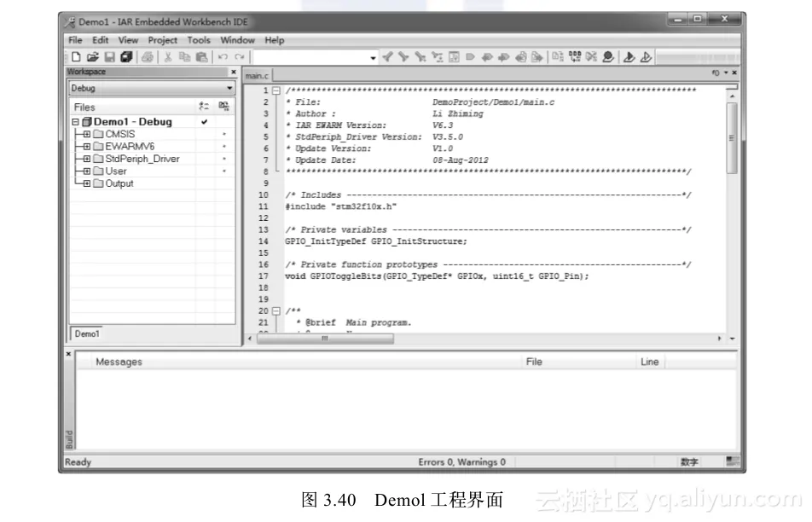Redo the last undone edit

click(239, 57)
